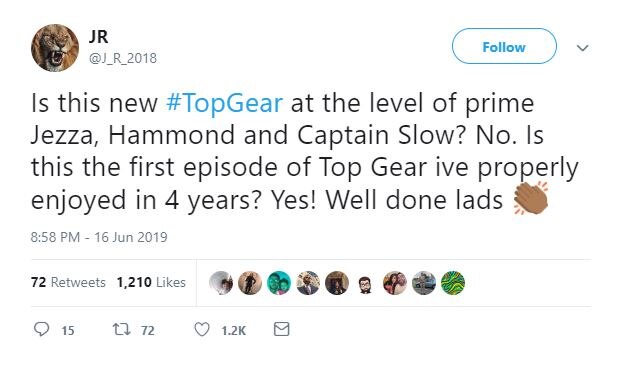Click the 15 replies count
Image resolution: width=624 pixels, height=365 pixels.
tap(68, 330)
